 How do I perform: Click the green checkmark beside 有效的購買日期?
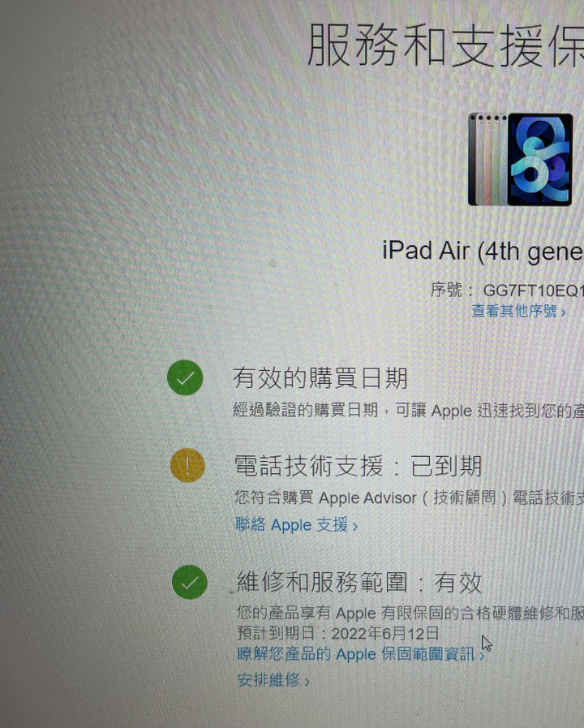[185, 377]
